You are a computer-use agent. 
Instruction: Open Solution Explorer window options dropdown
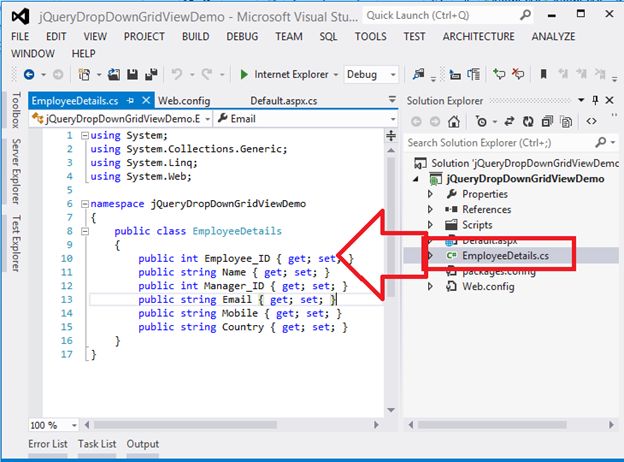(x=581, y=100)
